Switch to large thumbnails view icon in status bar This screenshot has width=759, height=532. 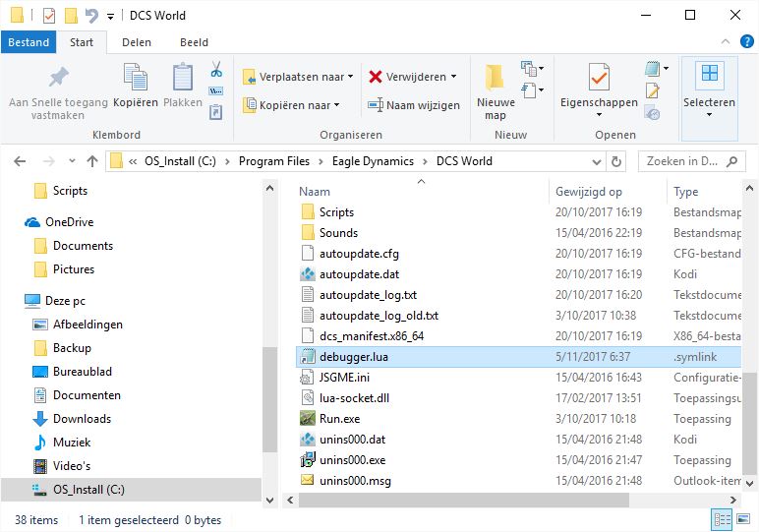tap(743, 520)
